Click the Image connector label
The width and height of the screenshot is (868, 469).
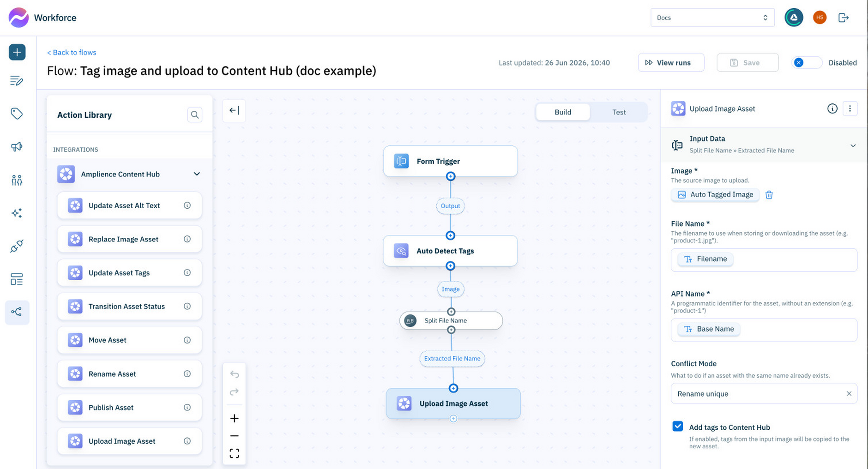451,289
